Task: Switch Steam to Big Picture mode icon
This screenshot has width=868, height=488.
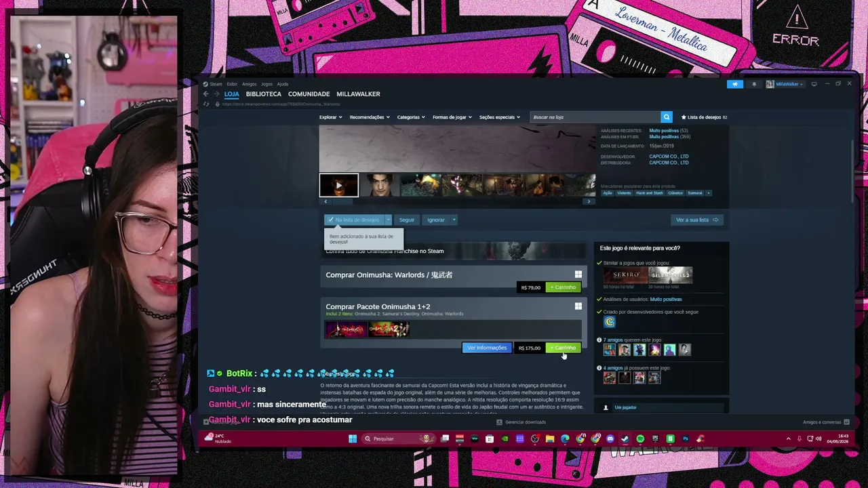Action: pyautogui.click(x=814, y=84)
